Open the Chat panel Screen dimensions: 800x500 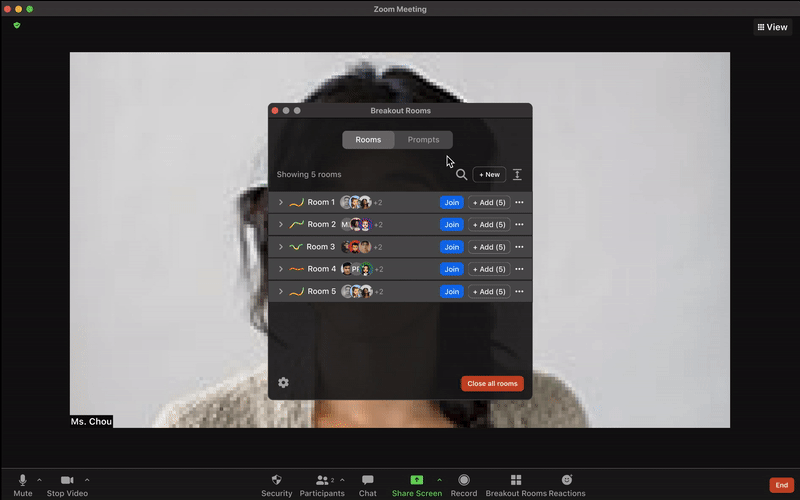tap(367, 485)
